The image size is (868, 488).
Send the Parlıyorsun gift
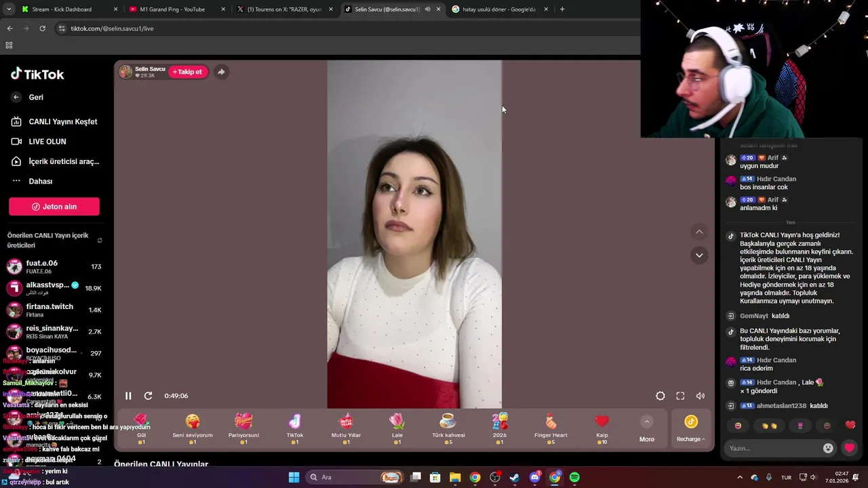point(243,428)
